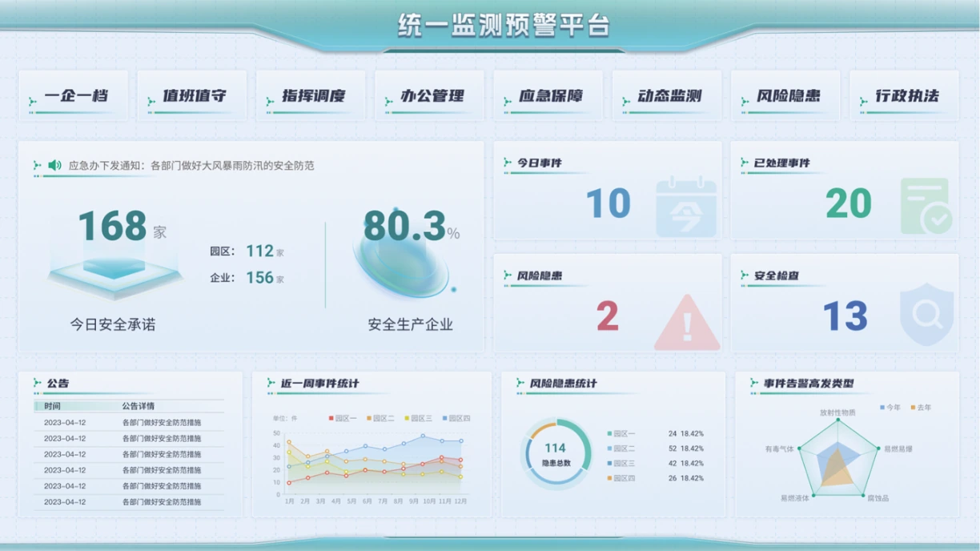This screenshot has height=551, width=980.
Task: Click the 今日事件 card title
Action: point(540,163)
